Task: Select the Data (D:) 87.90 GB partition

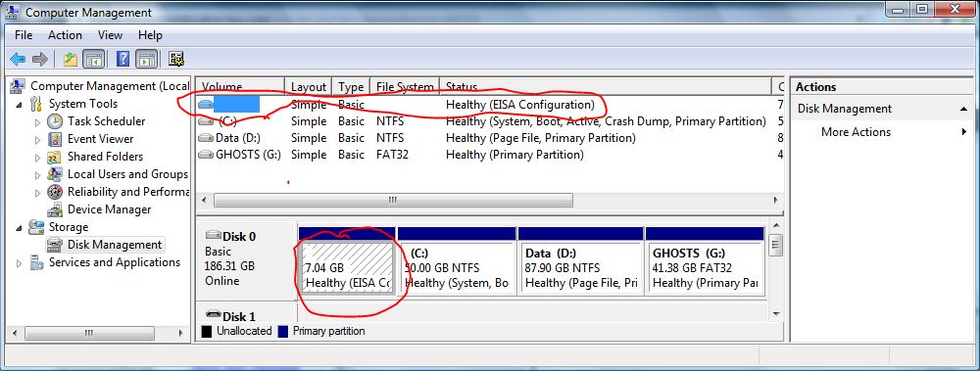Action: coord(580,268)
